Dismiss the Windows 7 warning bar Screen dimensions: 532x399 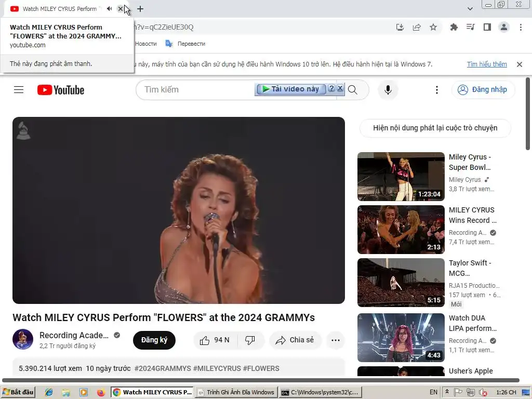coord(520,64)
